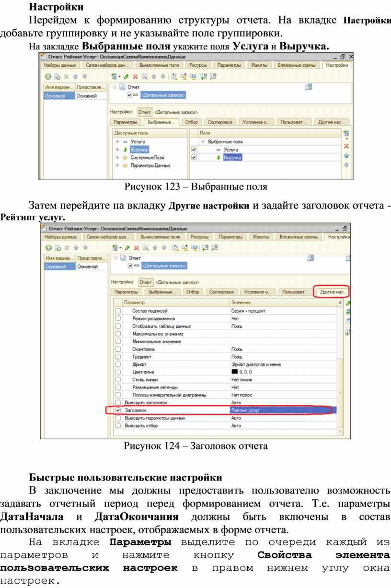Click green pencil icon beside Значение column
Screen dimensions: 391x588
[x=348, y=303]
